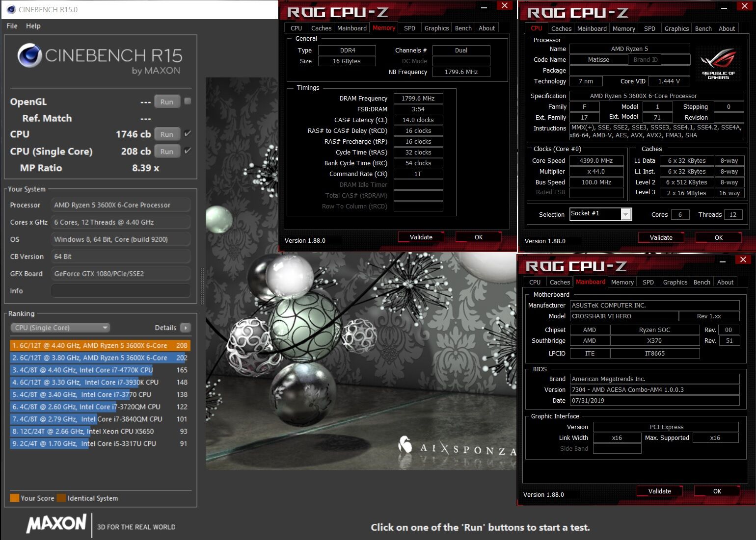
Task: Click the MAXON logo at bottom
Action: 56,523
